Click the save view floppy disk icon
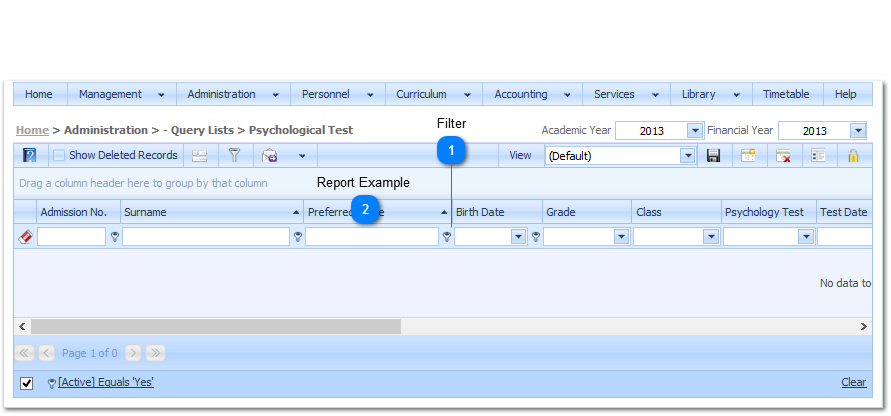The image size is (891, 416). (714, 156)
